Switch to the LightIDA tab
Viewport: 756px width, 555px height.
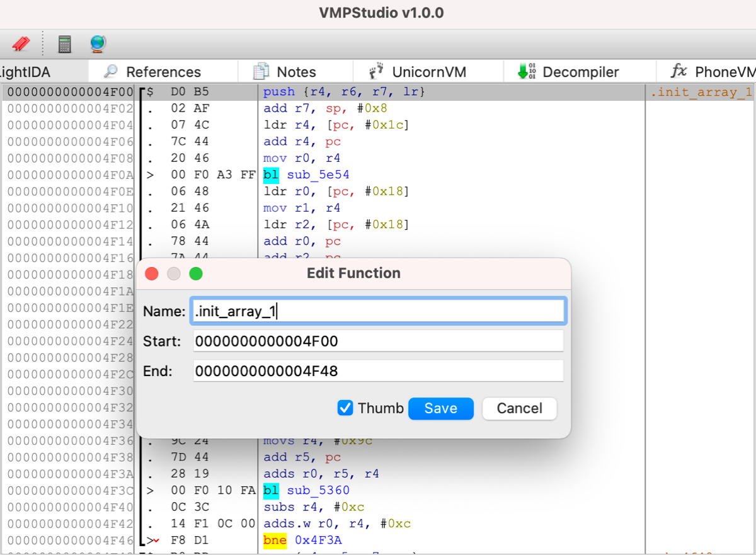(25, 72)
